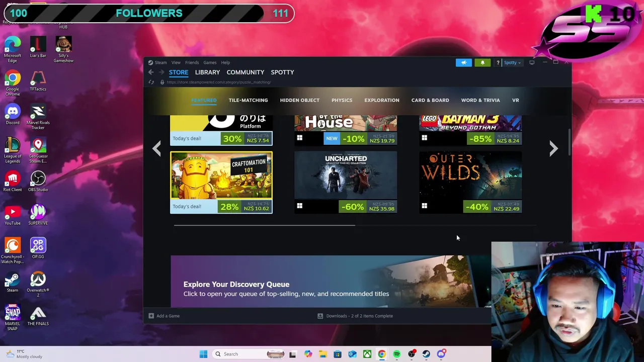Click Xbox app in the taskbar
The image size is (644, 362).
point(367,354)
